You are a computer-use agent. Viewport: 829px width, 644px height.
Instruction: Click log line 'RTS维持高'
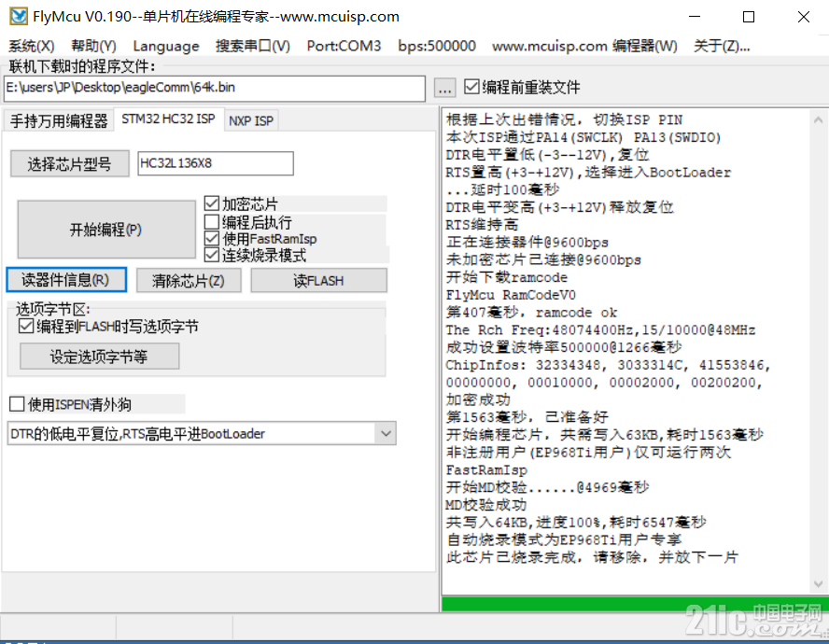(x=482, y=225)
